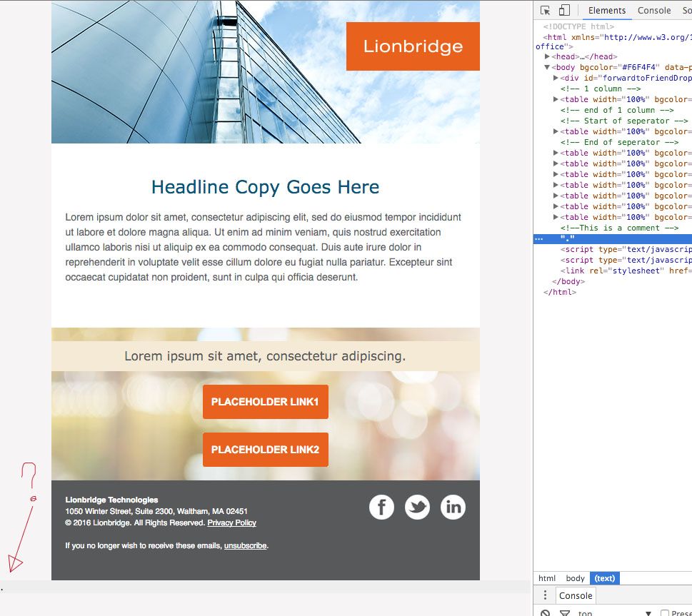Click the '© 2016 Lionbridge. All Rights Reserved.' text
This screenshot has width=692, height=616.
(x=135, y=522)
